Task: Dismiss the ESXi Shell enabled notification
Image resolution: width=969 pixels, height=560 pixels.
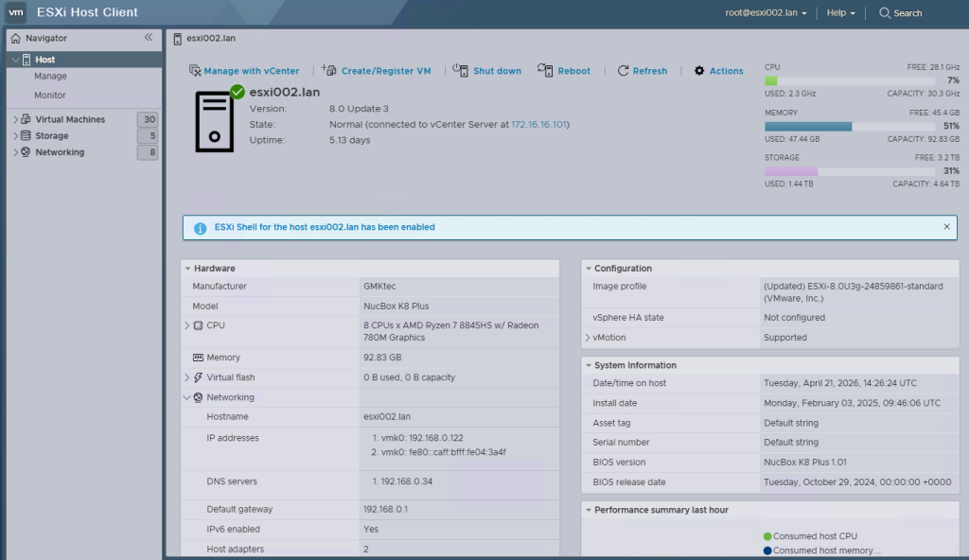Action: coord(946,227)
